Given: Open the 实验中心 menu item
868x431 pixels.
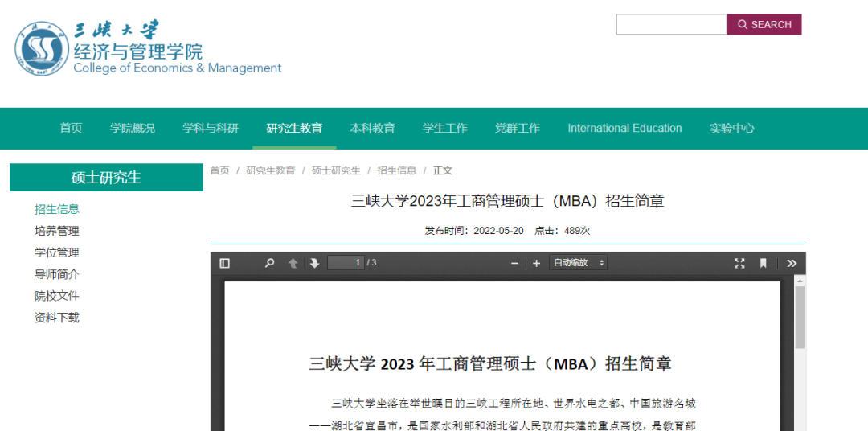Looking at the screenshot, I should point(732,129).
